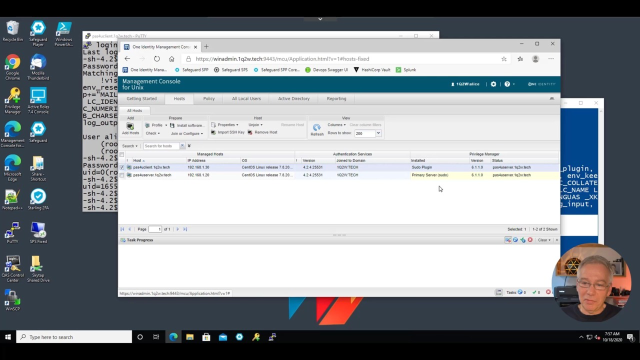This screenshot has width=640, height=360.
Task: Open the settings gear in console header
Action: pos(493,84)
